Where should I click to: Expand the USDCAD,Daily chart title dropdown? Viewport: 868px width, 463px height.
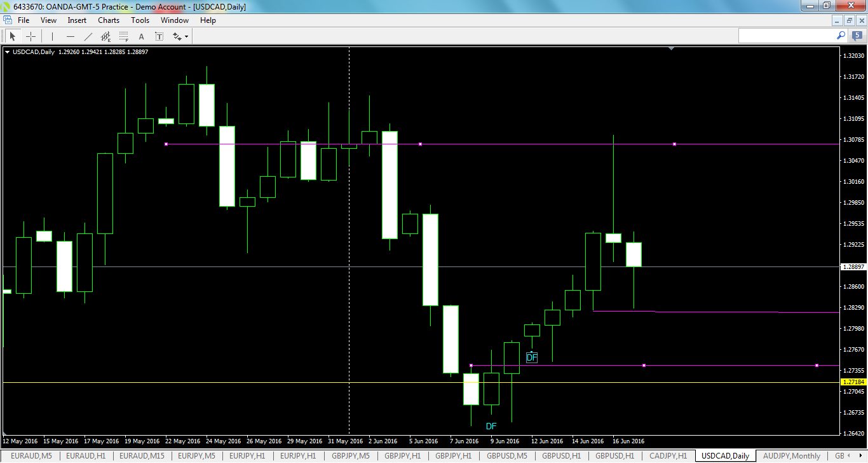pos(8,52)
